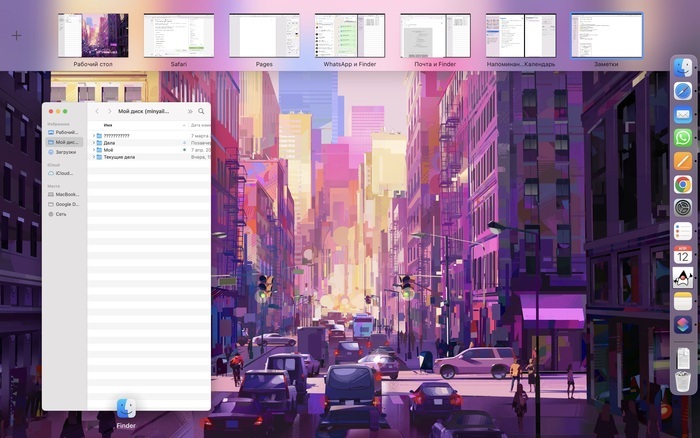Switch to the Pages space
The height and width of the screenshot is (438, 700).
264,36
